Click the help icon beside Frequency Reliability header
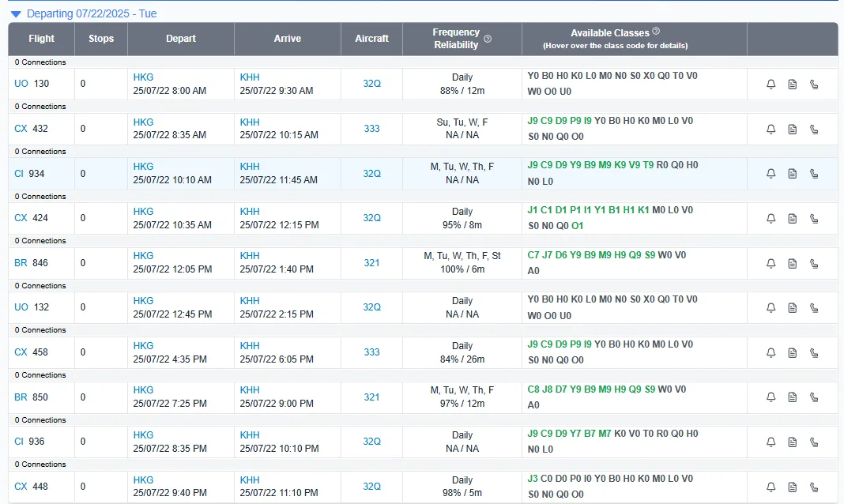This screenshot has width=844, height=504. [x=488, y=39]
